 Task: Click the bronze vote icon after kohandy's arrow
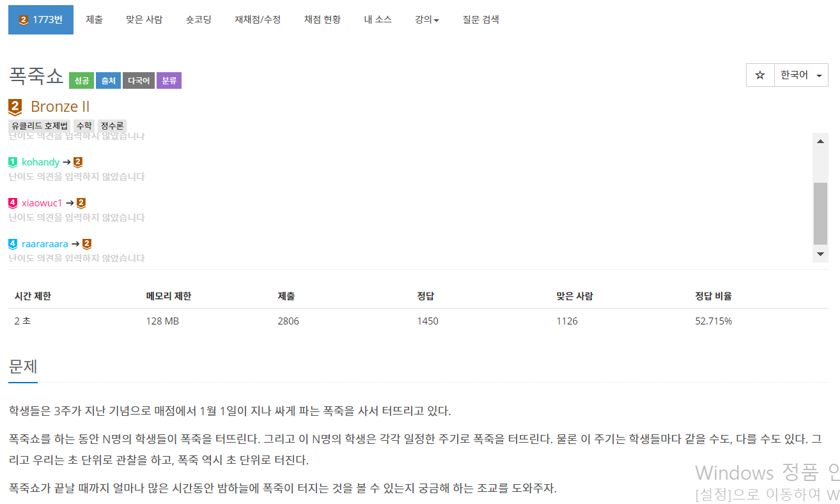78,162
